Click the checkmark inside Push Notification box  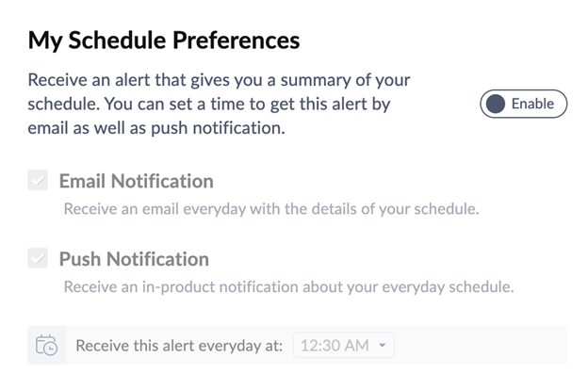point(38,258)
